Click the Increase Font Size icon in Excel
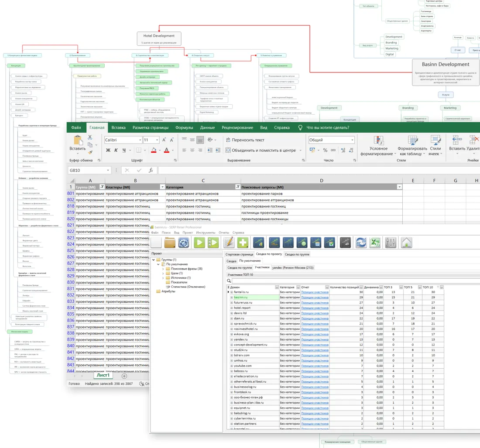Image resolution: width=480 pixels, height=448 pixels. (164, 140)
